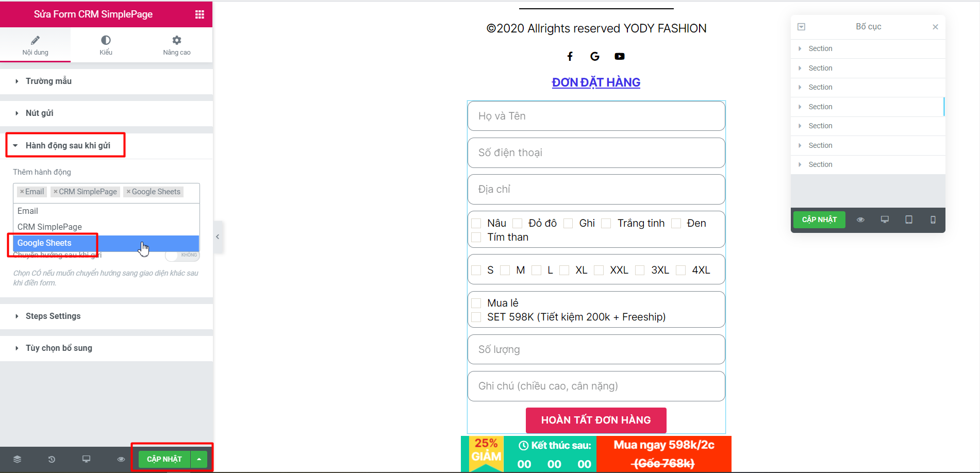Click CẬP NHẬT in Bố cục panel

[x=819, y=220]
